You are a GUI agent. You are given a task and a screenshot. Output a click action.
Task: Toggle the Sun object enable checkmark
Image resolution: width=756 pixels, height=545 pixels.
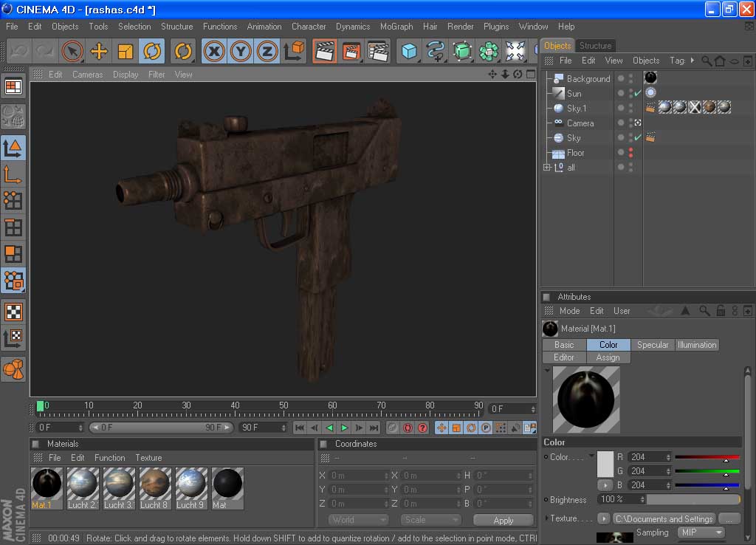pyautogui.click(x=637, y=93)
